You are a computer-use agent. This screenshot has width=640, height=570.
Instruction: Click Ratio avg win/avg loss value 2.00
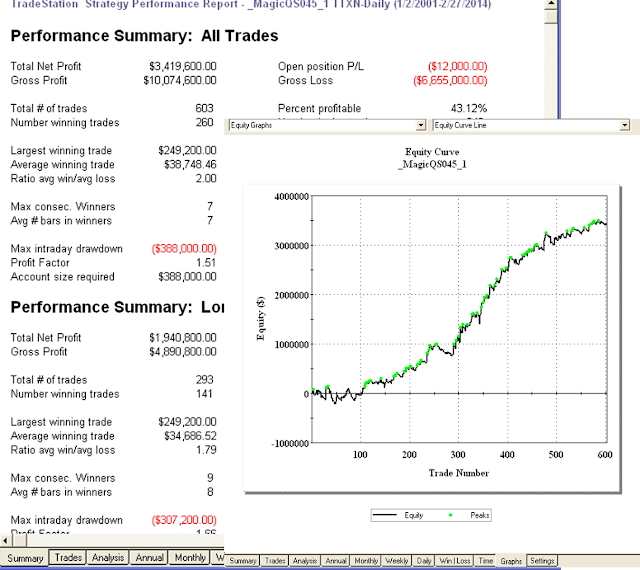pos(205,178)
